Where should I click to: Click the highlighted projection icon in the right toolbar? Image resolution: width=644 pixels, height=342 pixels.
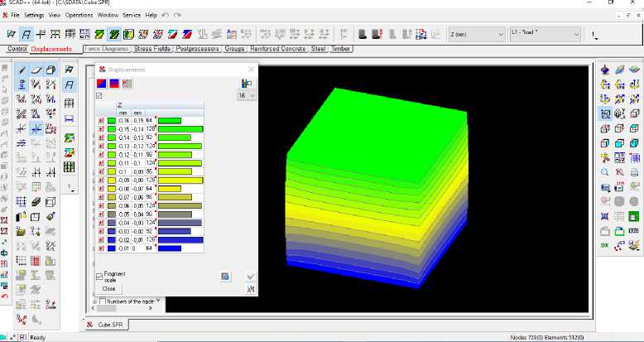pos(605,114)
